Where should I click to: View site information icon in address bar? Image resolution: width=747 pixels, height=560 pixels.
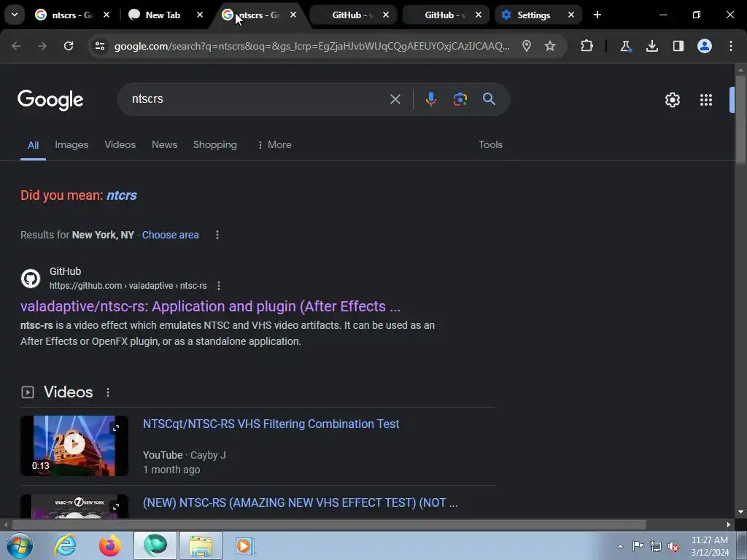pos(99,46)
